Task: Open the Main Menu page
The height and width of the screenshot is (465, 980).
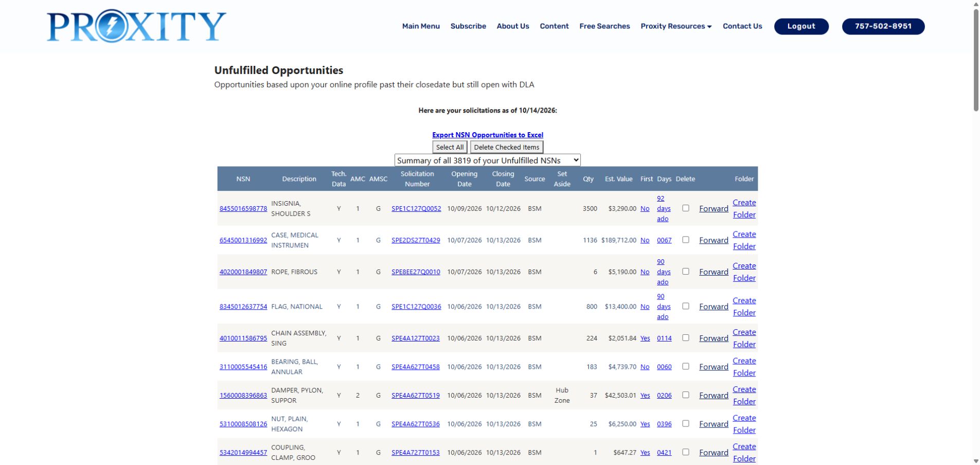Action: coord(421,26)
